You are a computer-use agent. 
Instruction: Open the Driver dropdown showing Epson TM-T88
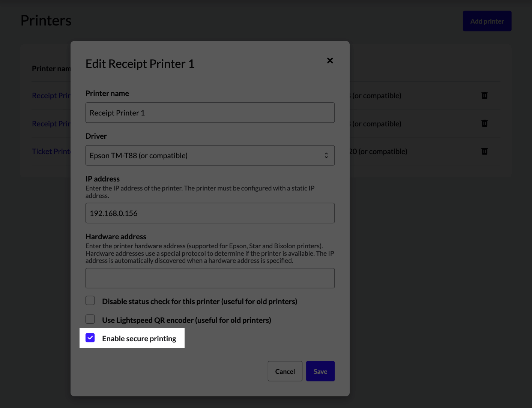(210, 155)
